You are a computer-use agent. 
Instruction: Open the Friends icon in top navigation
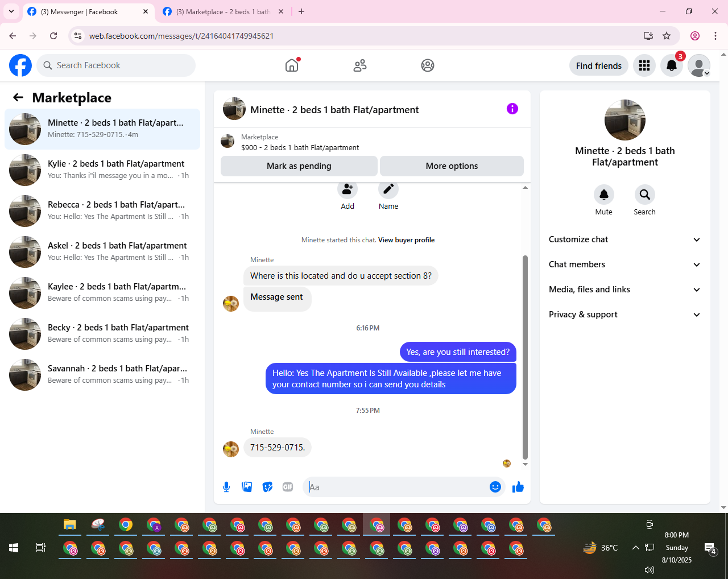click(x=360, y=65)
